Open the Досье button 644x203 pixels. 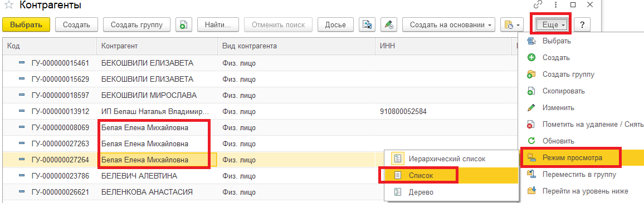pos(335,24)
